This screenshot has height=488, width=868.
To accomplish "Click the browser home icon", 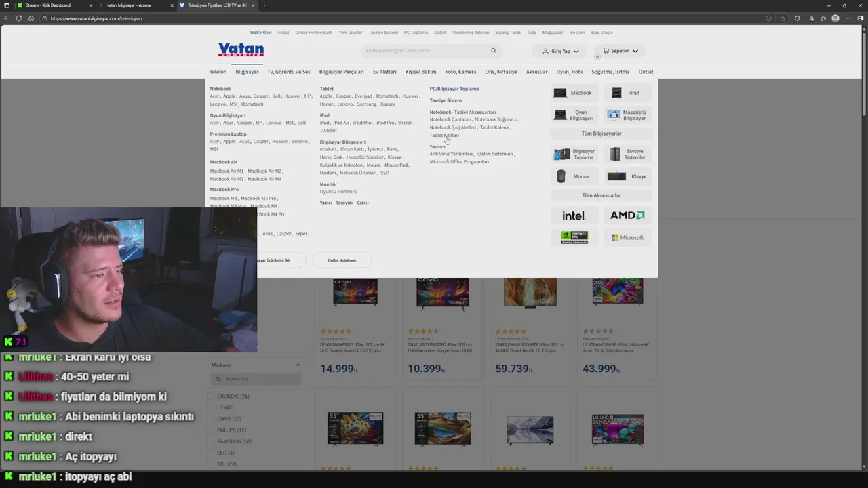I will [31, 18].
